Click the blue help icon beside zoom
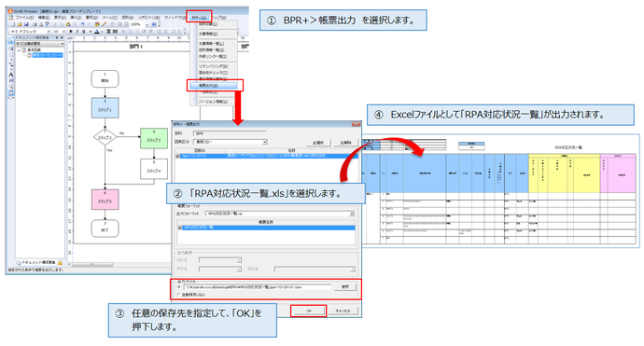The width and height of the screenshot is (644, 346). [x=154, y=24]
